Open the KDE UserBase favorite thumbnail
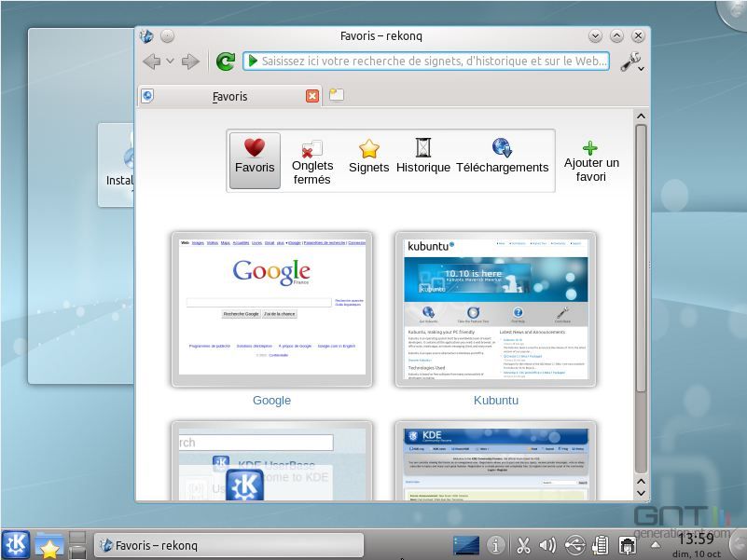747x560 pixels. pos(272,461)
